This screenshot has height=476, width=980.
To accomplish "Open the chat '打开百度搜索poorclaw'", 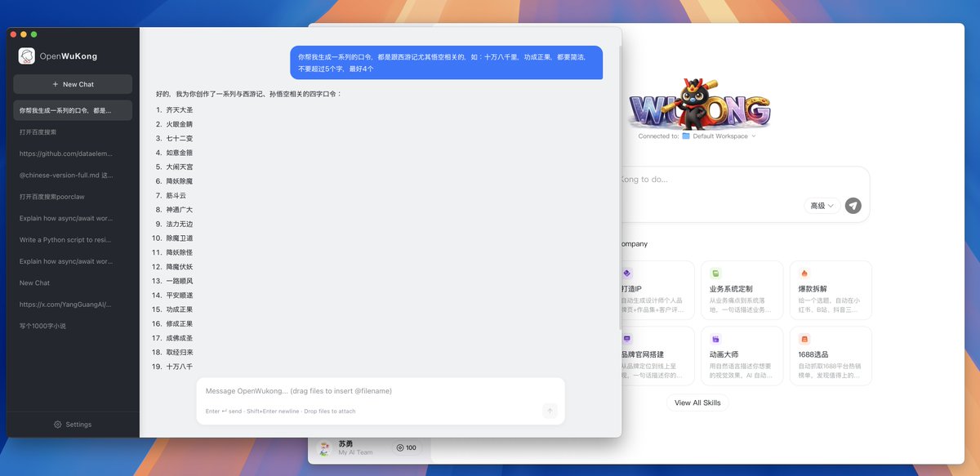I will click(73, 197).
